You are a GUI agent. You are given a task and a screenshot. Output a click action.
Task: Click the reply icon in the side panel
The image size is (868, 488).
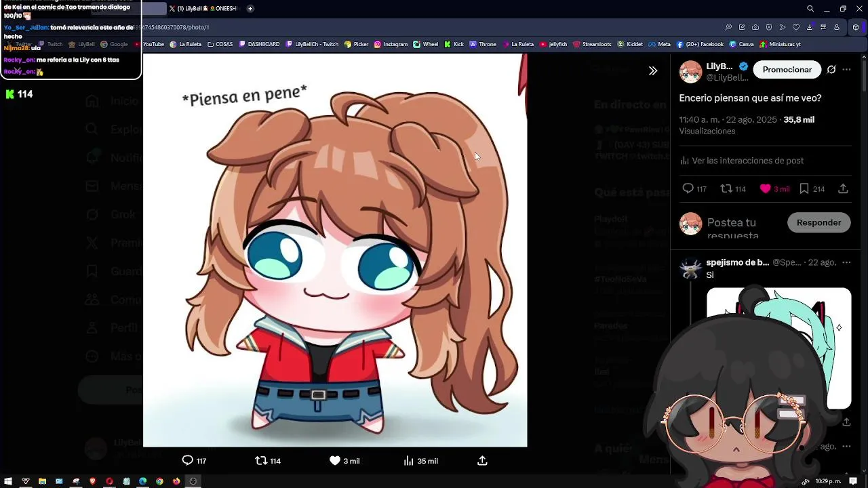point(688,188)
